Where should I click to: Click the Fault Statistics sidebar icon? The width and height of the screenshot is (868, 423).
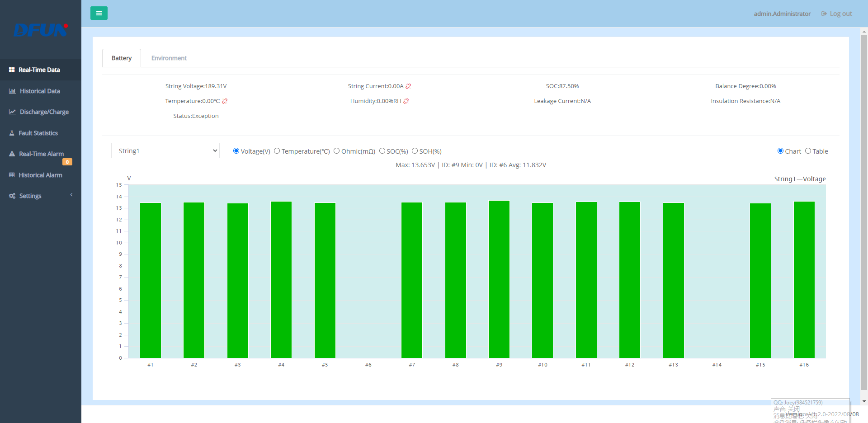(x=12, y=133)
